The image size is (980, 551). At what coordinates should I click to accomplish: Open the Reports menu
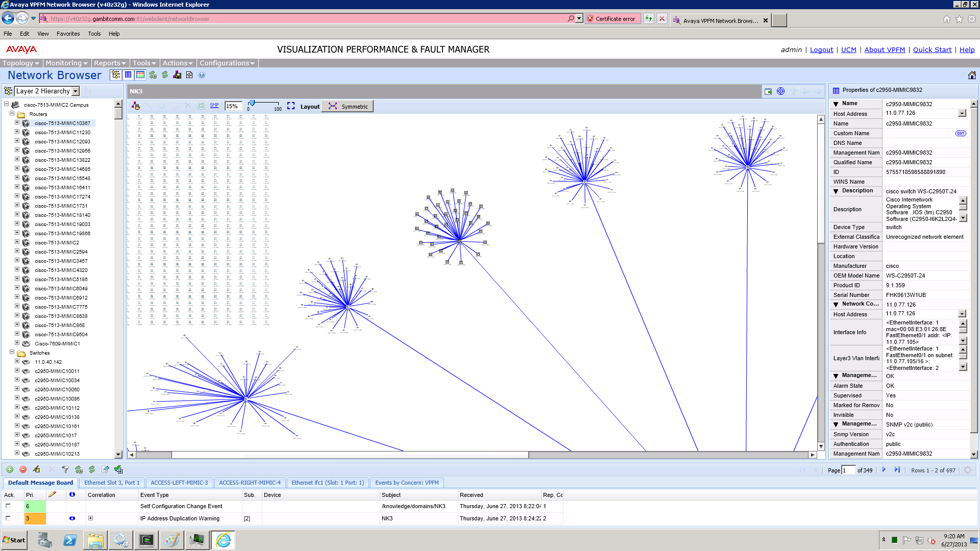pyautogui.click(x=110, y=63)
